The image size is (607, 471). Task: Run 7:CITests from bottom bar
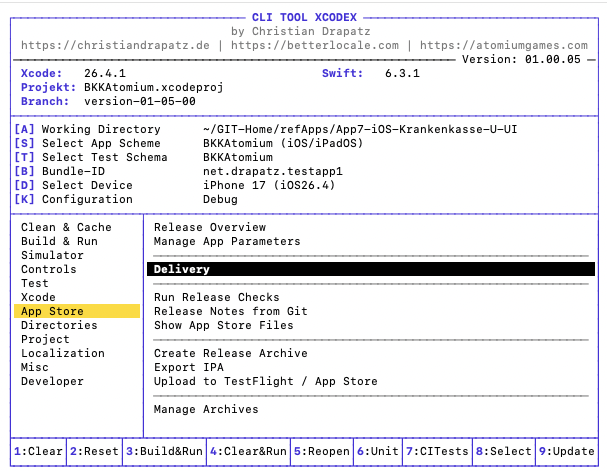tap(437, 451)
